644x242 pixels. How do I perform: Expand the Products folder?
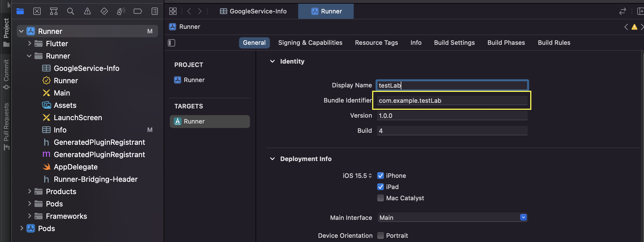(x=29, y=191)
